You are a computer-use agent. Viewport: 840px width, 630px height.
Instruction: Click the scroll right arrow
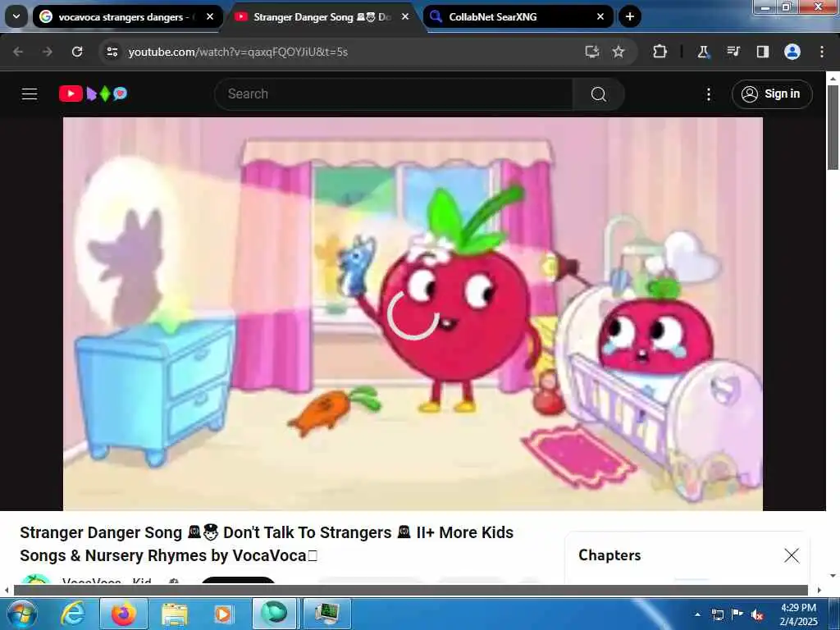[819, 590]
